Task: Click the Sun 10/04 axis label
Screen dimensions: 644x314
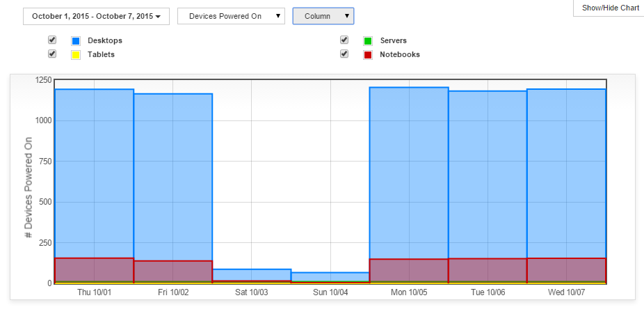Action: click(330, 292)
